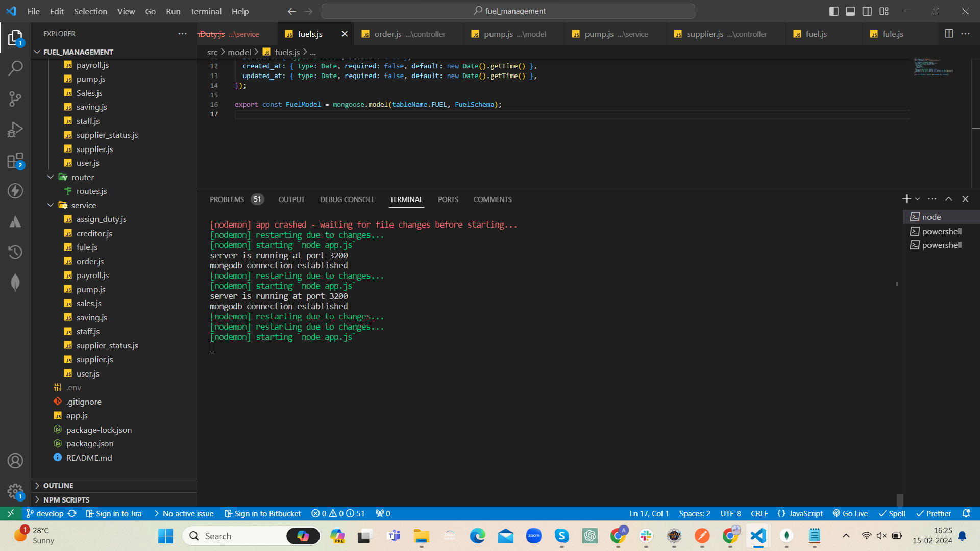Open the MongoDB leaf icon view
This screenshot has width=980, height=551.
pyautogui.click(x=15, y=283)
